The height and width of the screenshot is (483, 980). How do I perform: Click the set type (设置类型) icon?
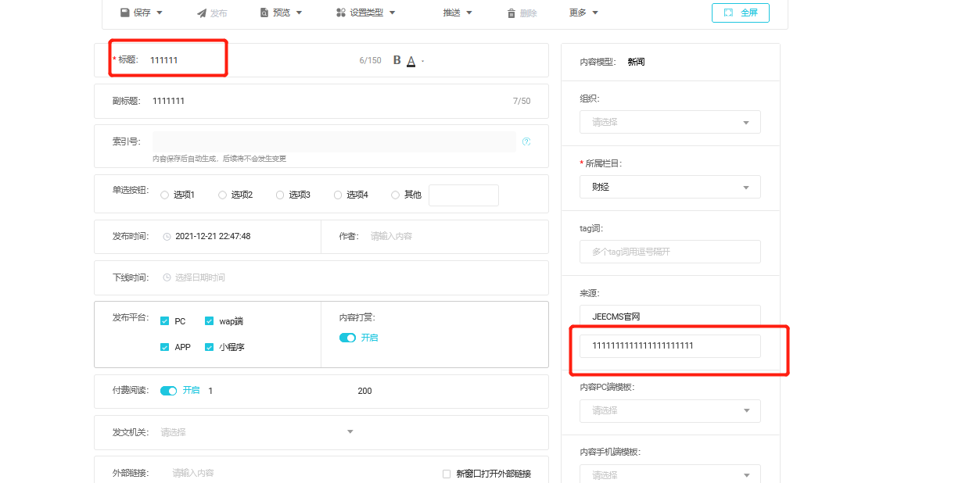pos(340,13)
